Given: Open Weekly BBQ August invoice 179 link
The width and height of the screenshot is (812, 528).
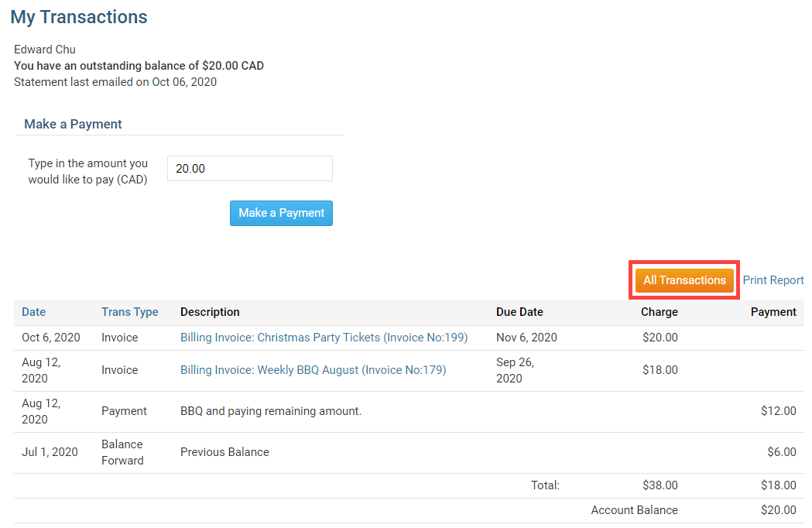Looking at the screenshot, I should (x=313, y=370).
